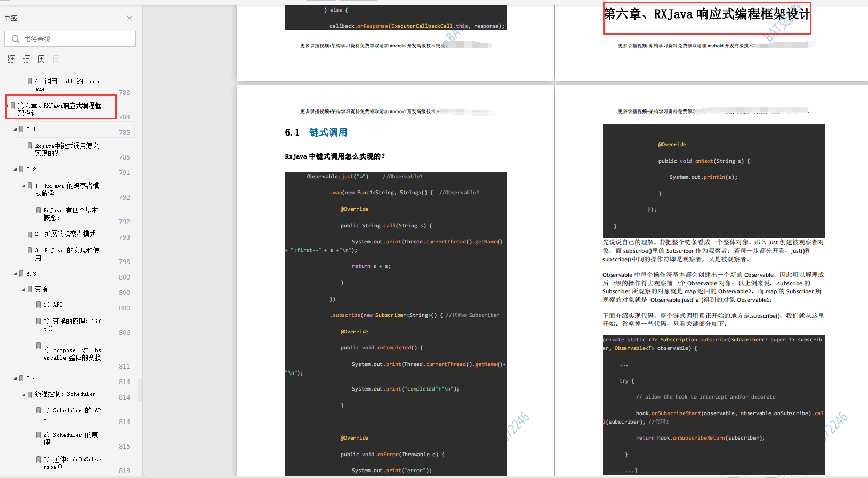Click subheading Rxjava 中链式调用怎么实现的？

pyautogui.click(x=335, y=156)
